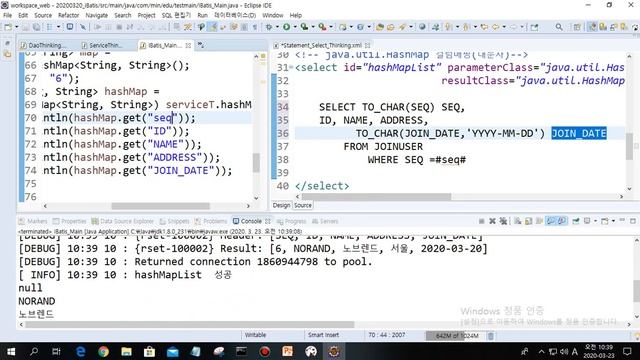Click the Java editor horizontal scrollbar

point(160,206)
